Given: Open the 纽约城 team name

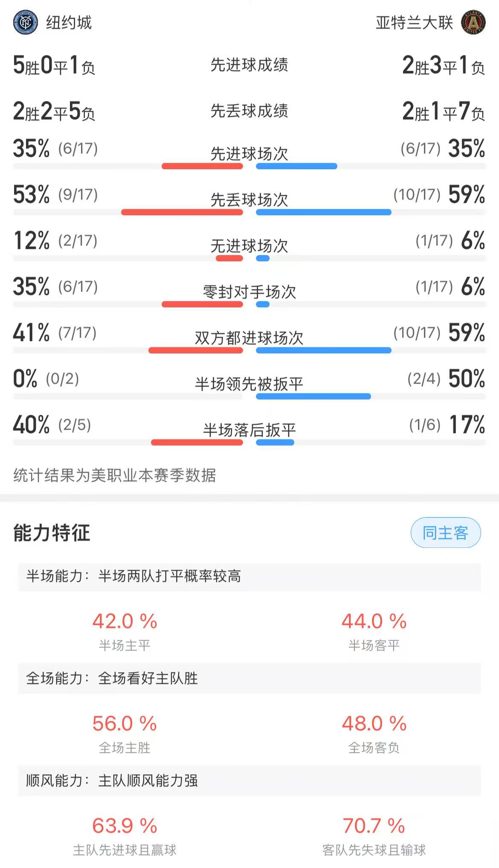Looking at the screenshot, I should click(69, 23).
